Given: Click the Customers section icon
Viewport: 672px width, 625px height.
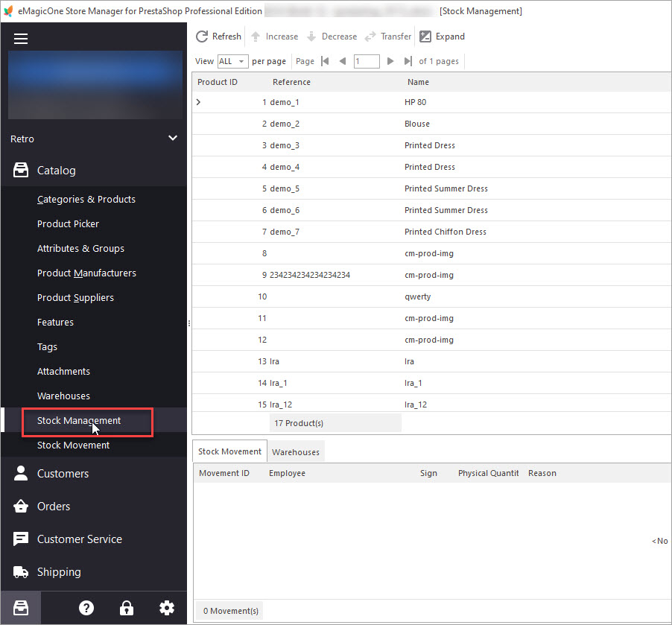Looking at the screenshot, I should (21, 473).
